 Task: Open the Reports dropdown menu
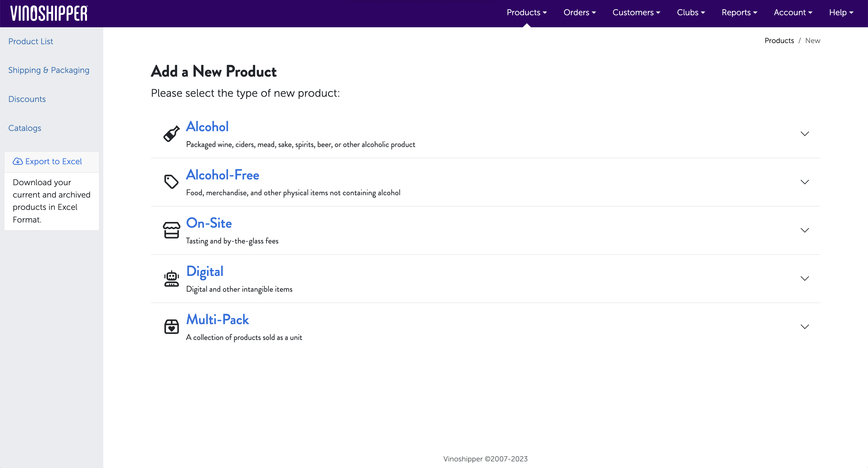click(739, 12)
